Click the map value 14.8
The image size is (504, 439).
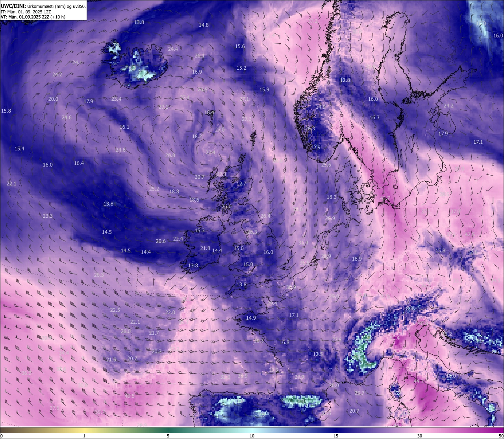tap(204, 25)
